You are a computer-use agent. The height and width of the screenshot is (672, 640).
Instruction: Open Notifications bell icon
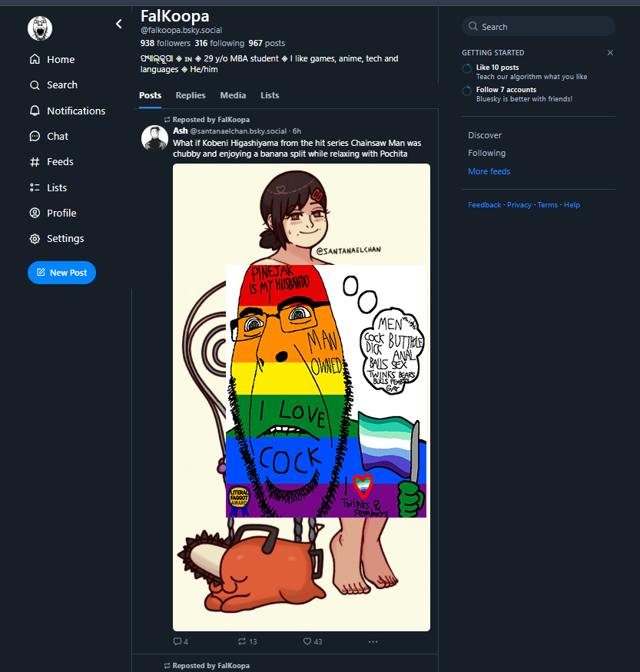click(x=35, y=111)
